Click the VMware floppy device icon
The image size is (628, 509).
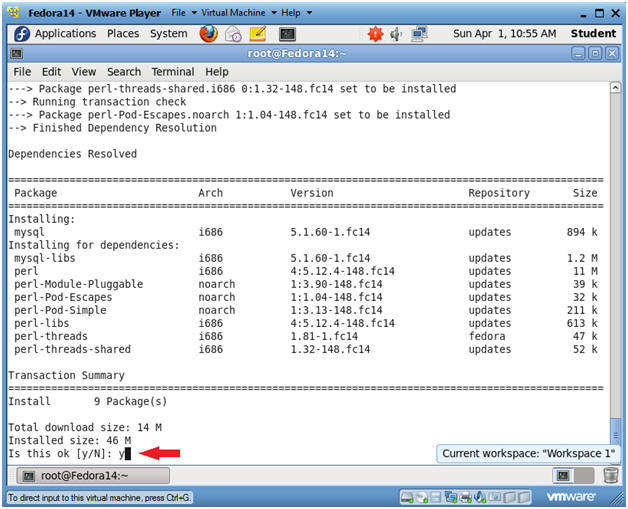tap(435, 497)
